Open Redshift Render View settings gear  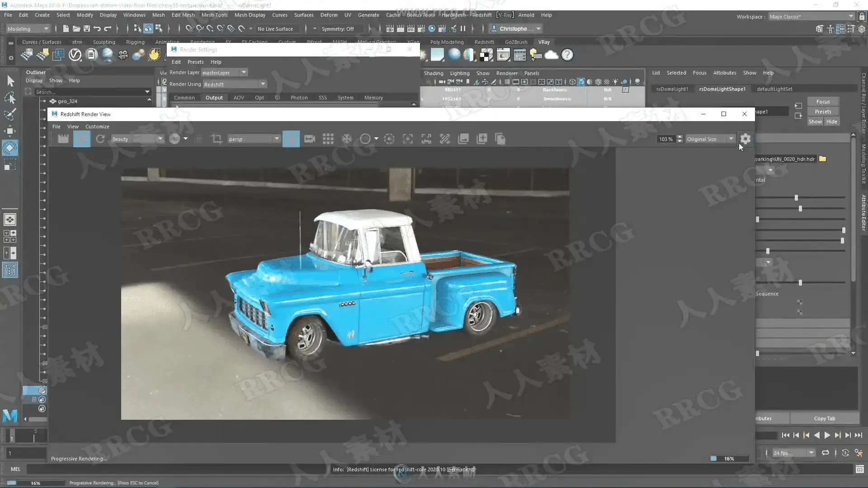tap(745, 139)
